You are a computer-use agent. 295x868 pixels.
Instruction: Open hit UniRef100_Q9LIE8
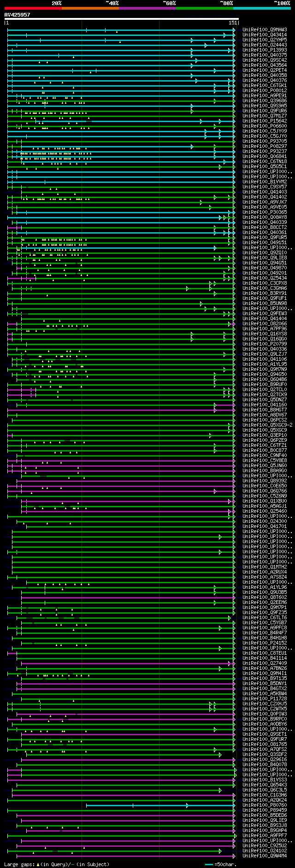coord(265,258)
